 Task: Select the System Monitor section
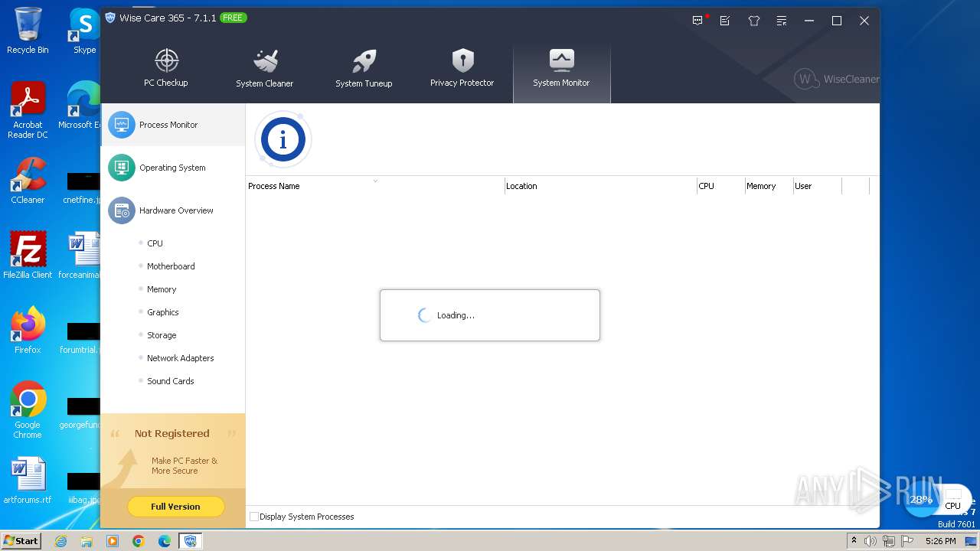[561, 72]
